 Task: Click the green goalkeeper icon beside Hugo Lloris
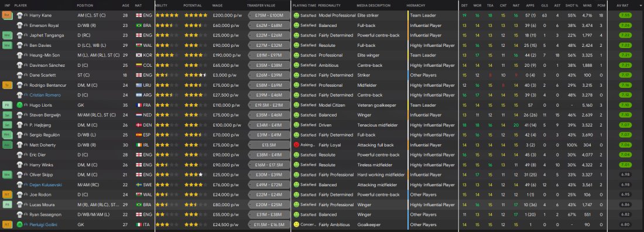(19, 105)
